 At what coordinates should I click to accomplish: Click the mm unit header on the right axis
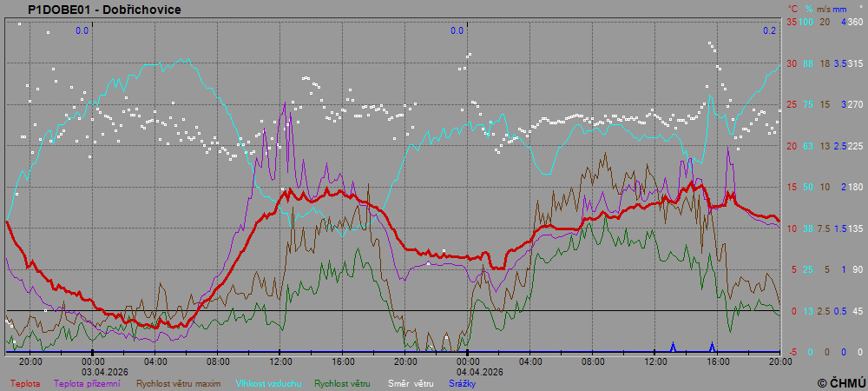pos(840,9)
